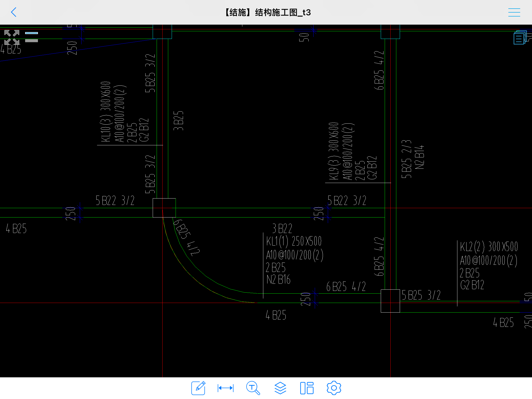Image resolution: width=532 pixels, height=399 pixels.
Task: Select the KL10(3) 300X600 beam label
Action: pyautogui.click(x=105, y=112)
